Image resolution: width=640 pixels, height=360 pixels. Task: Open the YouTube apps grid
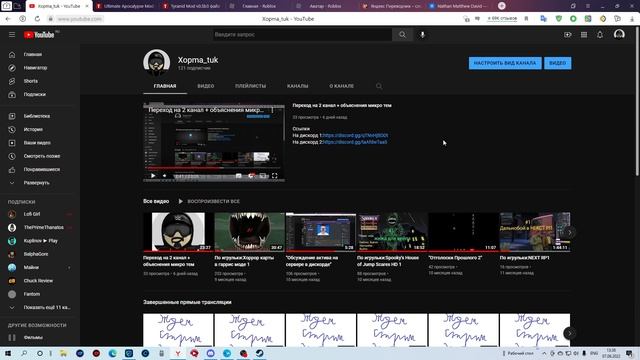(584, 35)
